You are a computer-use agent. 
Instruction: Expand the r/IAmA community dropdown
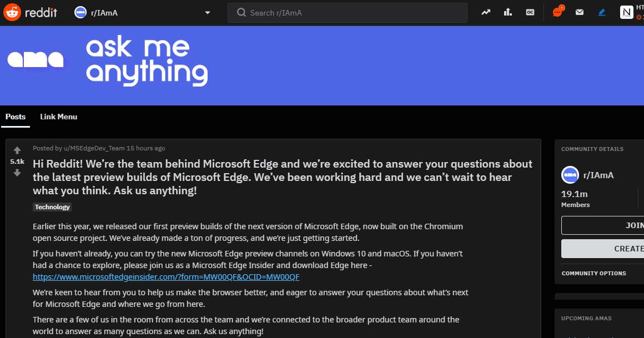point(208,12)
